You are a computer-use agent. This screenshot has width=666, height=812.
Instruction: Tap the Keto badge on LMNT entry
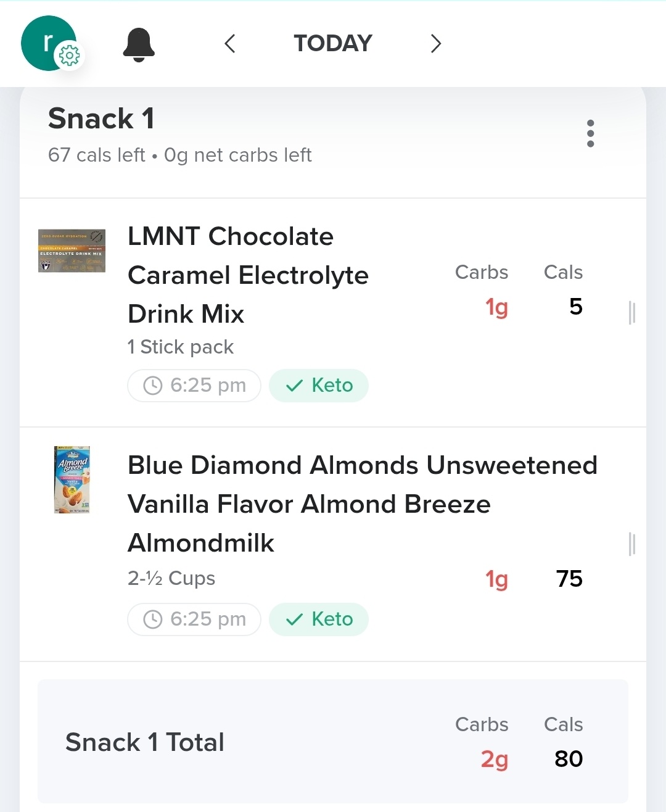319,386
